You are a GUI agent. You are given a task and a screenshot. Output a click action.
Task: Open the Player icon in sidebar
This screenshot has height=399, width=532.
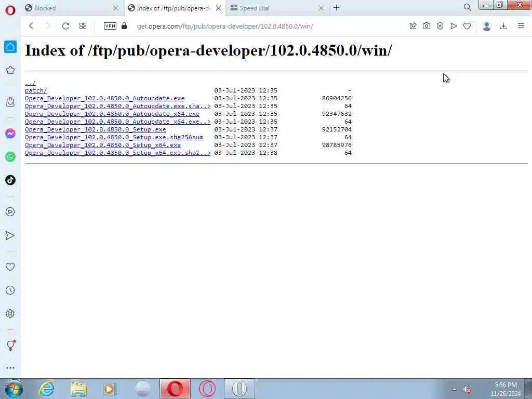pyautogui.click(x=10, y=212)
